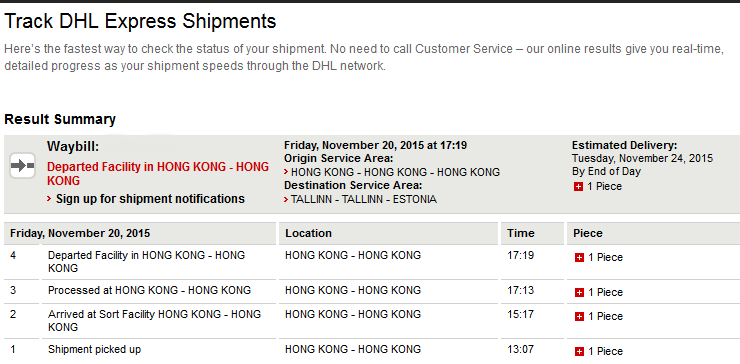The height and width of the screenshot is (364, 740).
Task: Click the shipment arrow status icon beside Waybill
Action: pyautogui.click(x=23, y=166)
